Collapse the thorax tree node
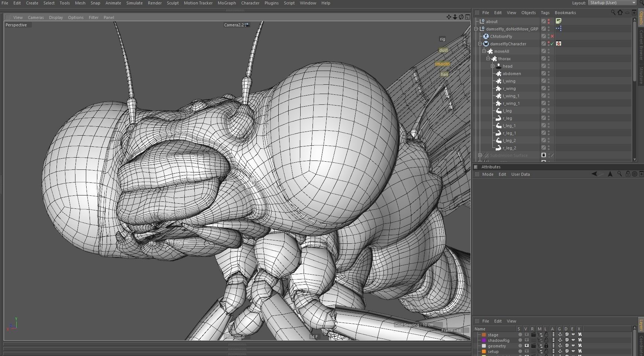The image size is (644, 356). 488,58
